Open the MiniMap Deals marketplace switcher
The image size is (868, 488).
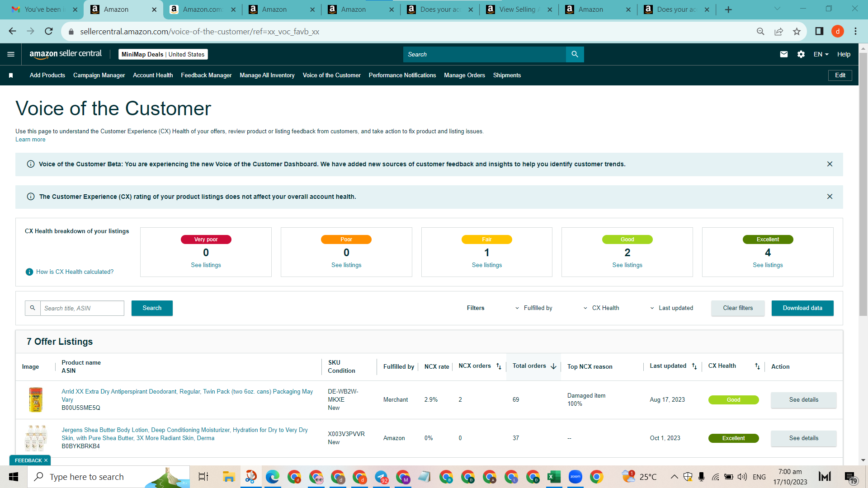click(163, 54)
